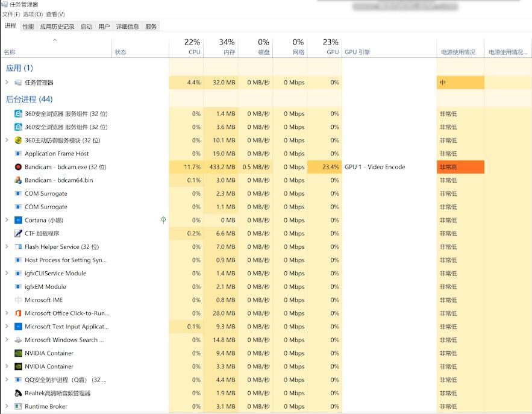Click the 后台进程 (44) group heading
532x414 pixels.
point(29,99)
